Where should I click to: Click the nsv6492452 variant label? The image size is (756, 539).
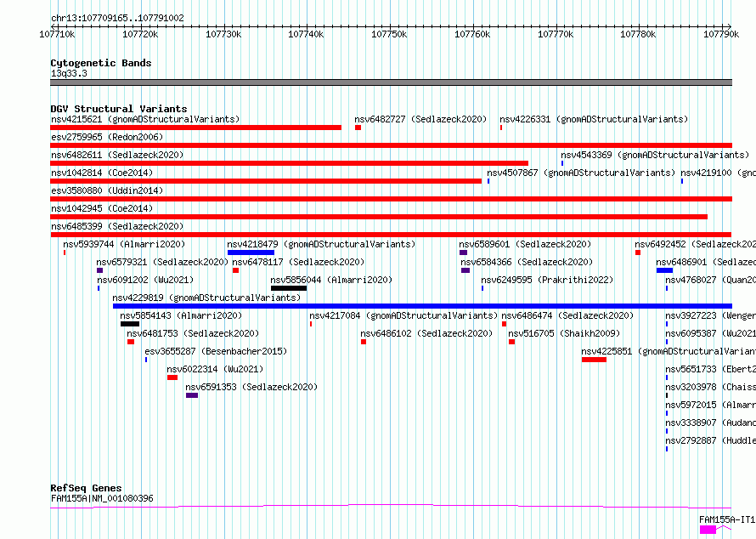point(695,244)
